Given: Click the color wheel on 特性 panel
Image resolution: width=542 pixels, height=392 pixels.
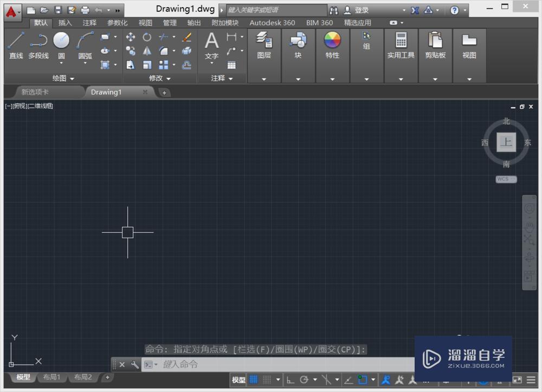Looking at the screenshot, I should [x=332, y=40].
